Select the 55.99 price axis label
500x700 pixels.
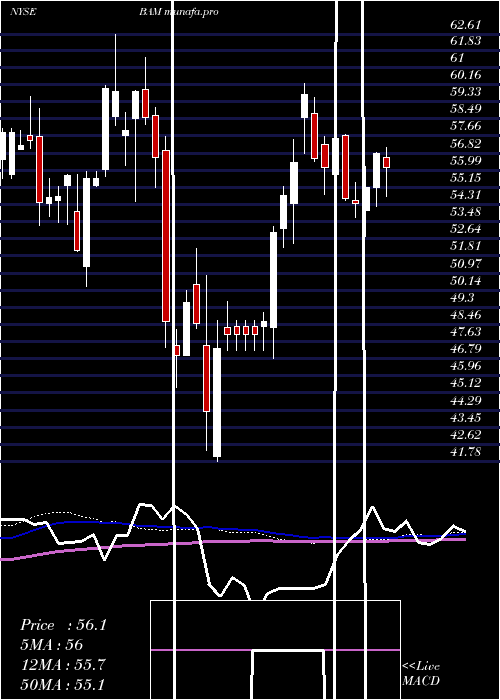(x=466, y=161)
